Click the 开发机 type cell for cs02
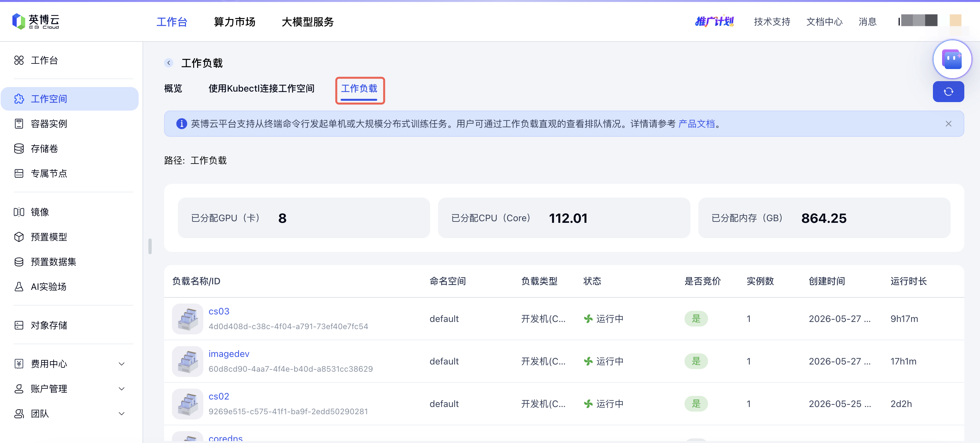Image resolution: width=980 pixels, height=443 pixels. point(543,404)
